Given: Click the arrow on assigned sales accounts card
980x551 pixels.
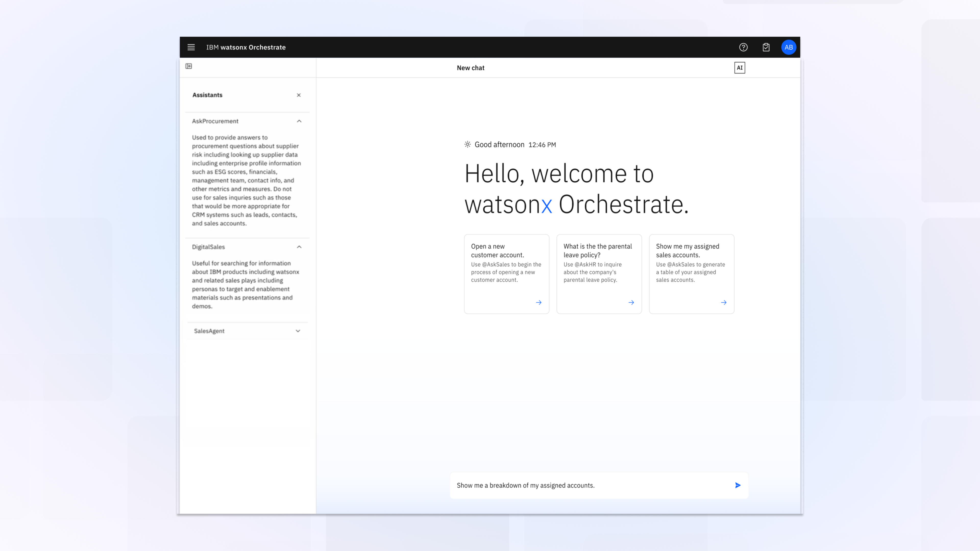Looking at the screenshot, I should tap(724, 302).
